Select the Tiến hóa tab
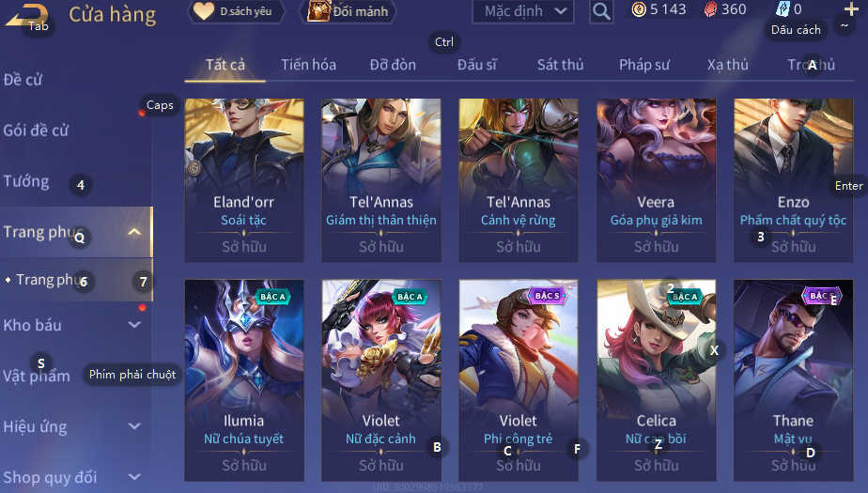The width and height of the screenshot is (868, 493). pos(308,65)
